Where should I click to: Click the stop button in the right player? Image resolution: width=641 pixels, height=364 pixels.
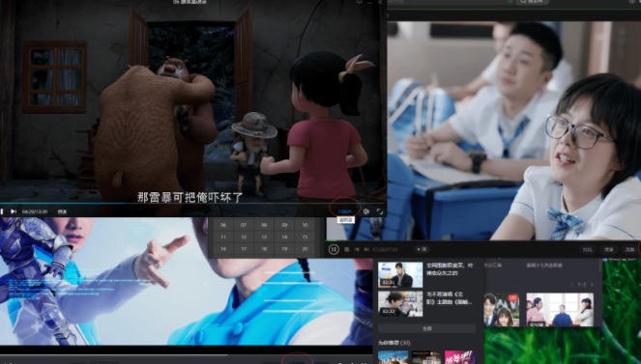[347, 249]
